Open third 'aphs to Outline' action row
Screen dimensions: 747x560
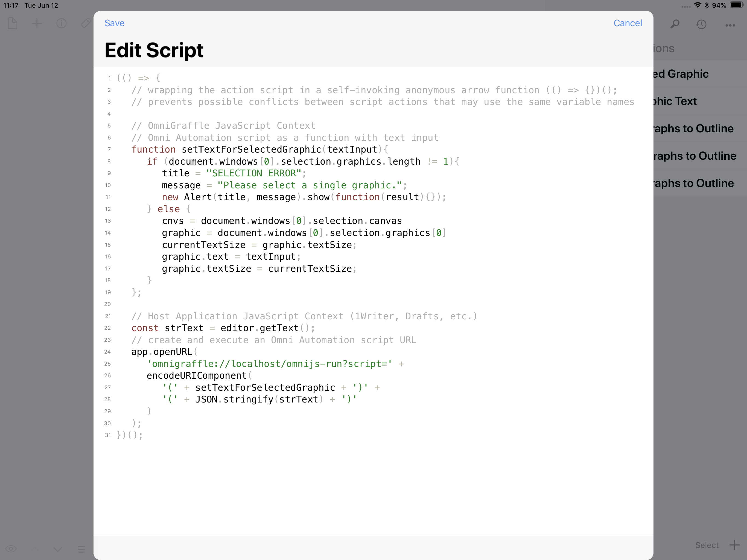(x=700, y=183)
